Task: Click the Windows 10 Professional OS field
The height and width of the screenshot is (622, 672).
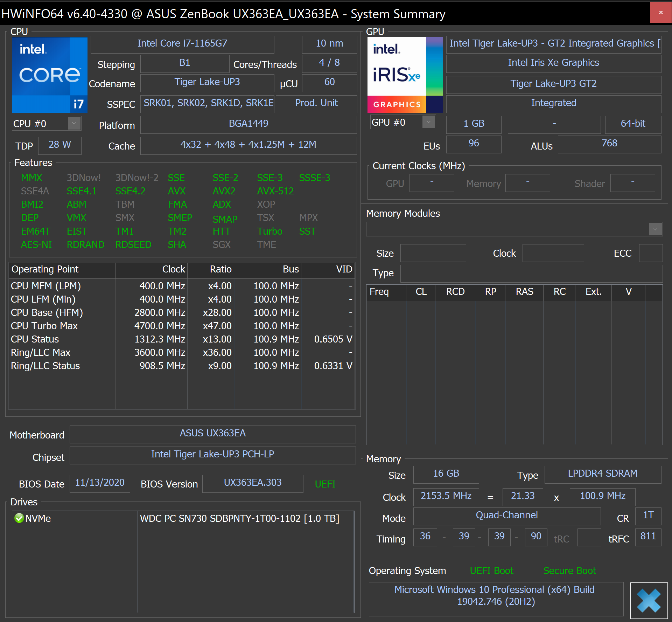Action: coord(496,599)
